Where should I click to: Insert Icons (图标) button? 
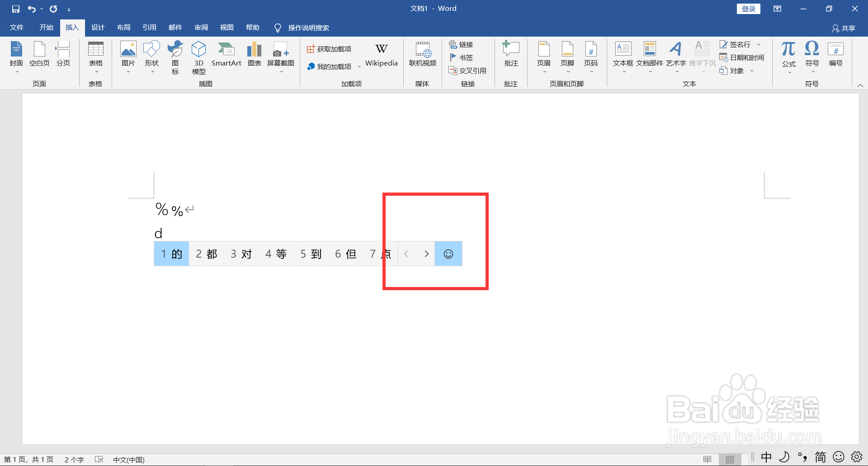point(175,57)
